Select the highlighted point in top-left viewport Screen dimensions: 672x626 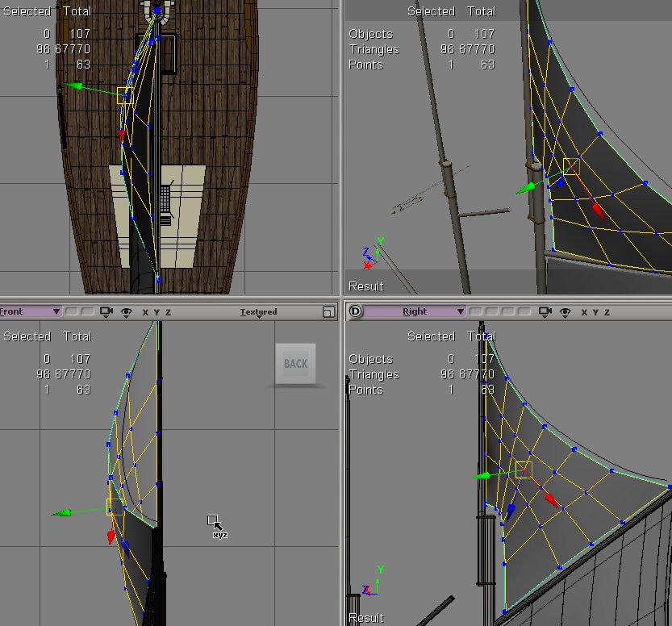coord(125,96)
